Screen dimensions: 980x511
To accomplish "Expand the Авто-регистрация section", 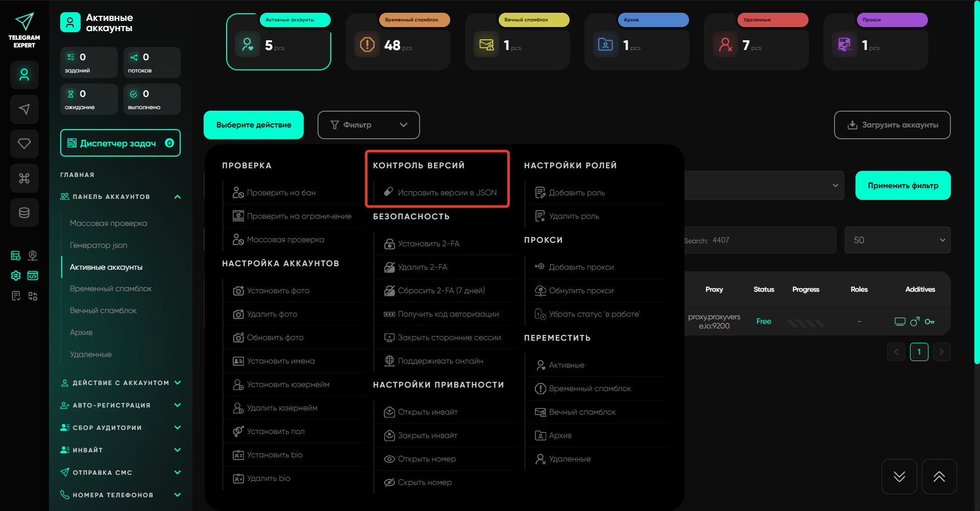I will point(177,405).
